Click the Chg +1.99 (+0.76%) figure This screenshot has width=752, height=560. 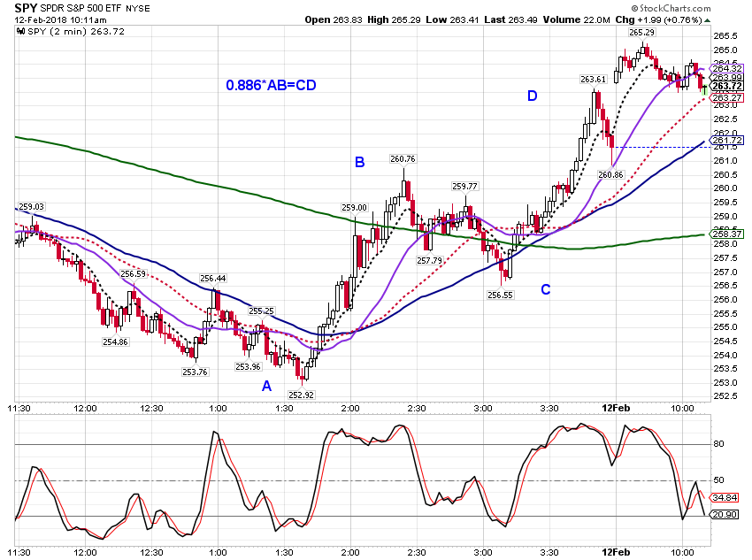(x=658, y=19)
